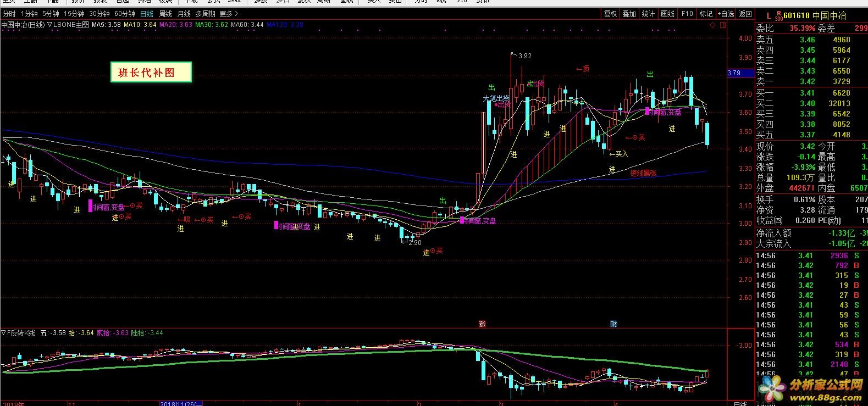The height and width of the screenshot is (406, 868).
Task: Click the red 张 event marker under the chart
Action: pos(482,324)
